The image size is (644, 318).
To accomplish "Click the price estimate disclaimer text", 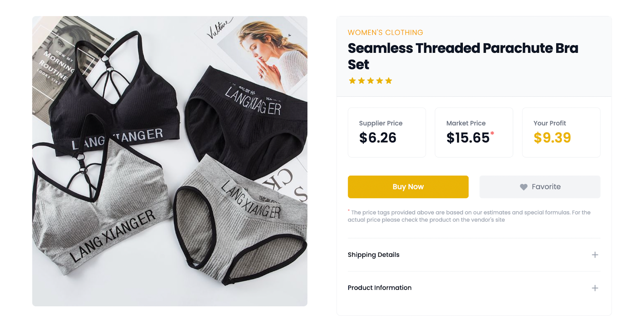I will tap(469, 216).
